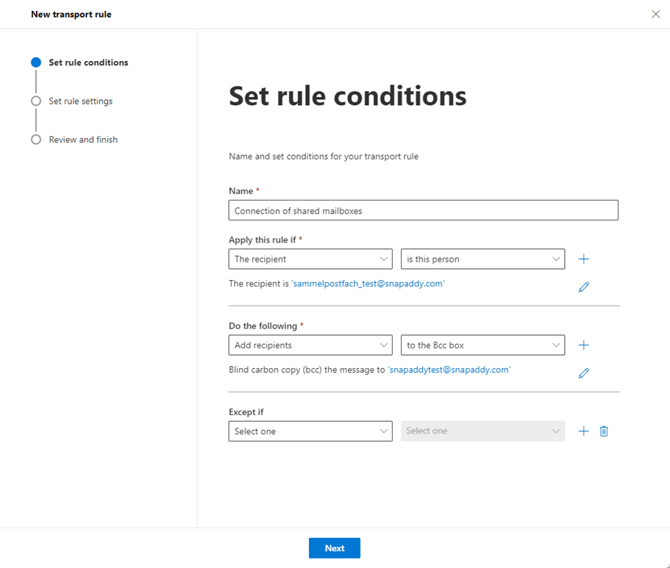Select the 'Set rule conditions' step
Image resolution: width=670 pixels, height=568 pixels.
[88, 63]
